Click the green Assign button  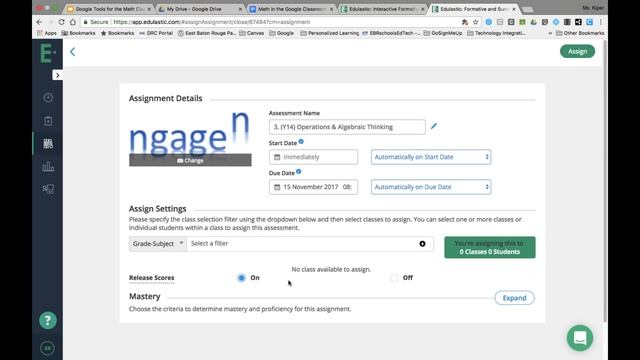577,51
